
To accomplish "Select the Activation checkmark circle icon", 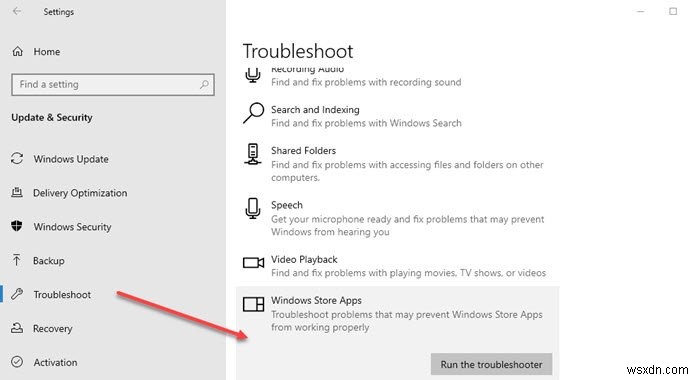I will pyautogui.click(x=17, y=362).
